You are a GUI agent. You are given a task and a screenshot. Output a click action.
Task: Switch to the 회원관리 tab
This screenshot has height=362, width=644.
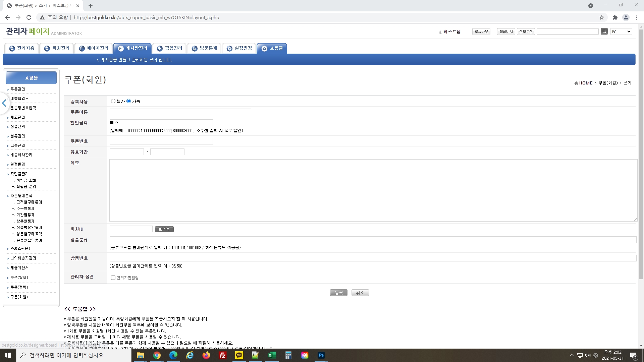[56, 48]
